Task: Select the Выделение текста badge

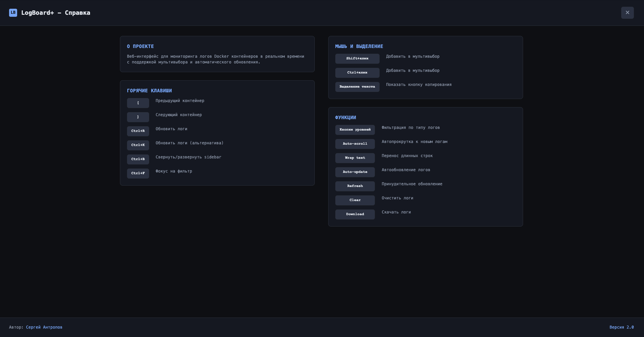Action: pyautogui.click(x=357, y=87)
